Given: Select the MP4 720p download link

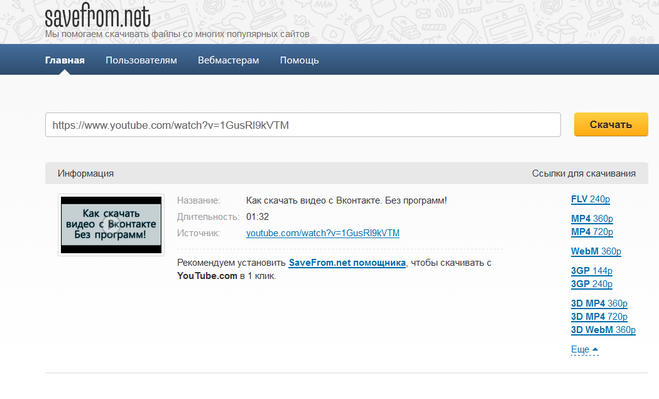Looking at the screenshot, I should (592, 232).
